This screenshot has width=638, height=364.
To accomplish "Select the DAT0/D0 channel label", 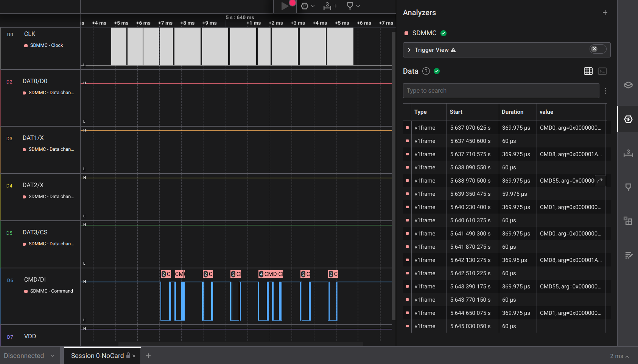I will click(x=35, y=81).
